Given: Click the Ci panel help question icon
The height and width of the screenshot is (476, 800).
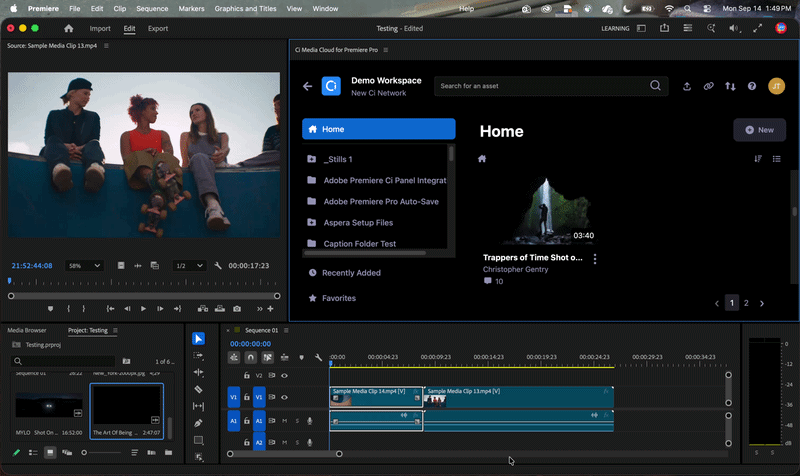Looking at the screenshot, I should 752,86.
